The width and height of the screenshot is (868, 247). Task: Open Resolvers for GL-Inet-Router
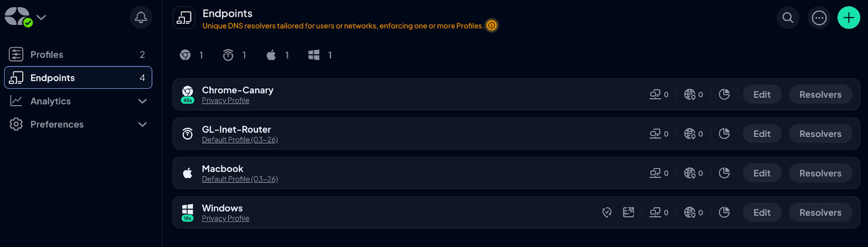(x=820, y=134)
